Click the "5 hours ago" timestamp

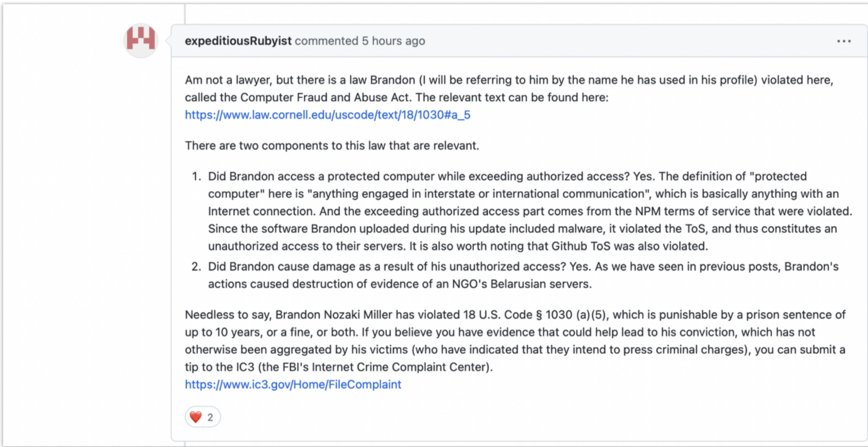pos(394,41)
